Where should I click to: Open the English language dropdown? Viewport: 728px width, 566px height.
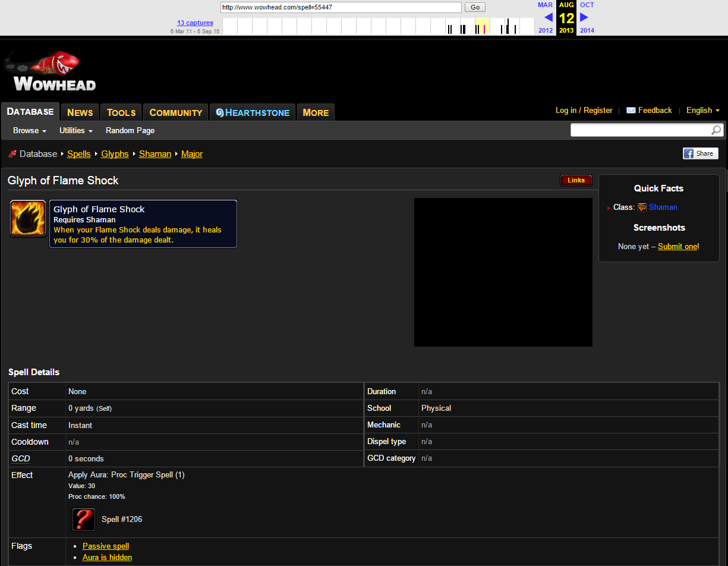703,111
